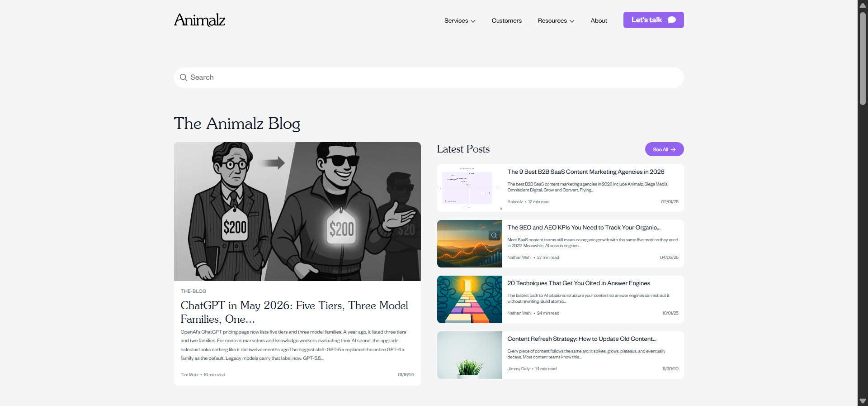Image resolution: width=868 pixels, height=406 pixels.
Task: Click the date 11/30/20
Action: click(x=670, y=369)
